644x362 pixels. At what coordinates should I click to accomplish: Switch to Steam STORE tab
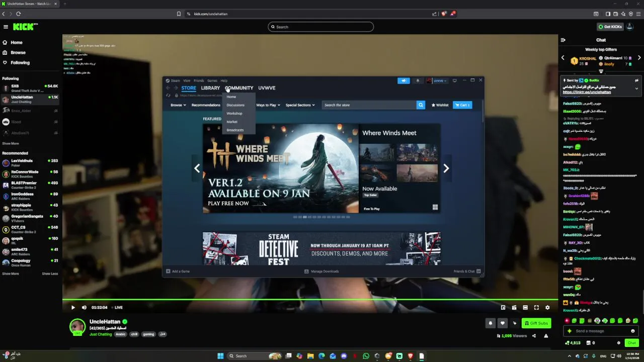coord(189,88)
